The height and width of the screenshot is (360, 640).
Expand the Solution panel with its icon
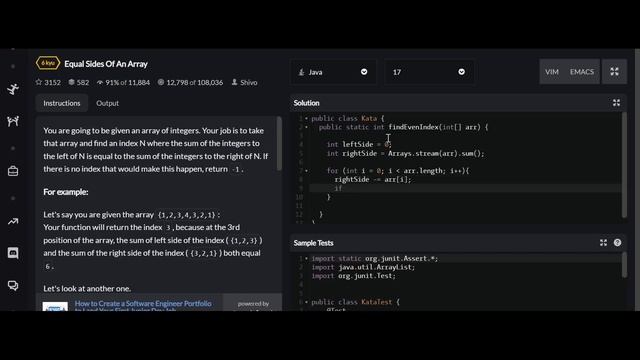coord(616,103)
